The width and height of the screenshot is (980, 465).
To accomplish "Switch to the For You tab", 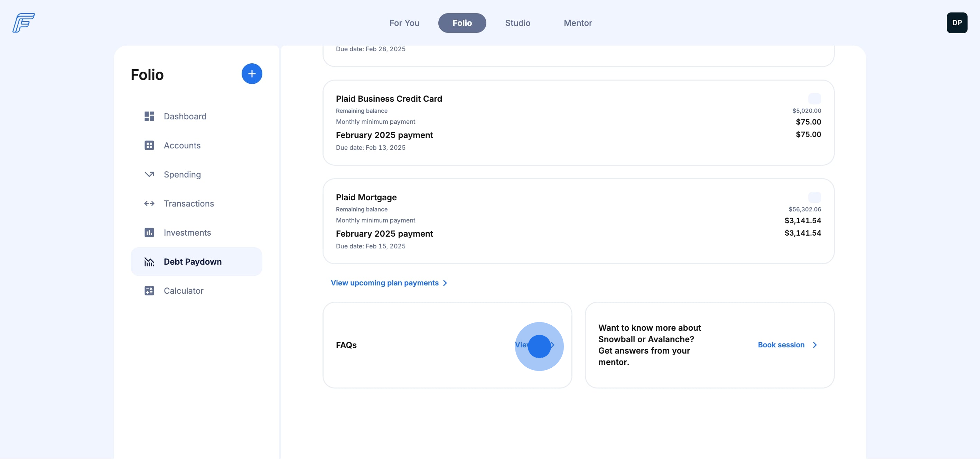I will click(404, 23).
